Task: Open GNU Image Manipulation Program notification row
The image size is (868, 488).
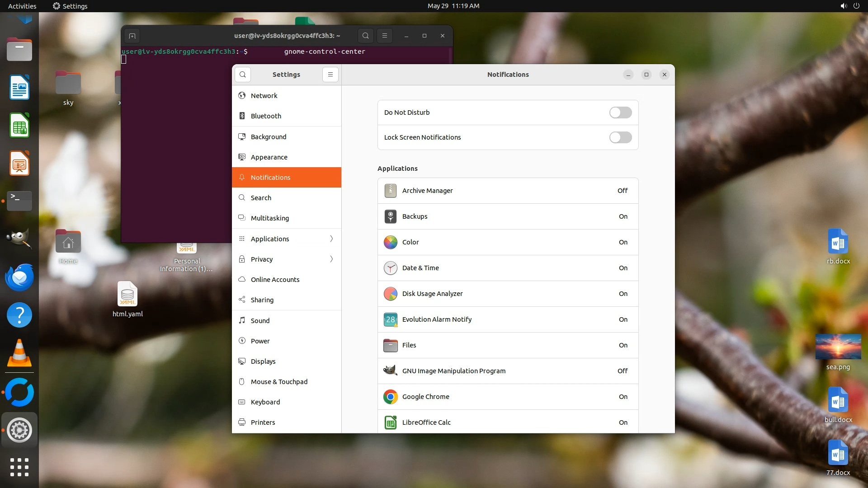Action: point(508,371)
